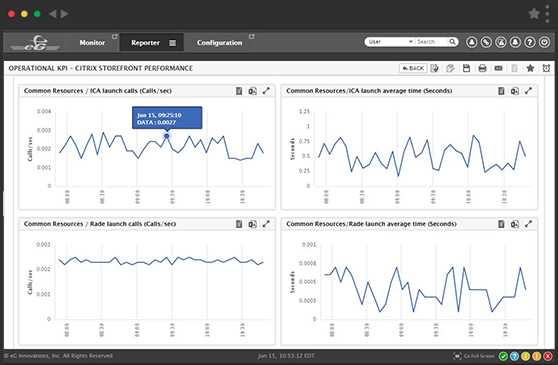Click the magnifier search icon
This screenshot has height=365, width=558.
pyautogui.click(x=452, y=42)
